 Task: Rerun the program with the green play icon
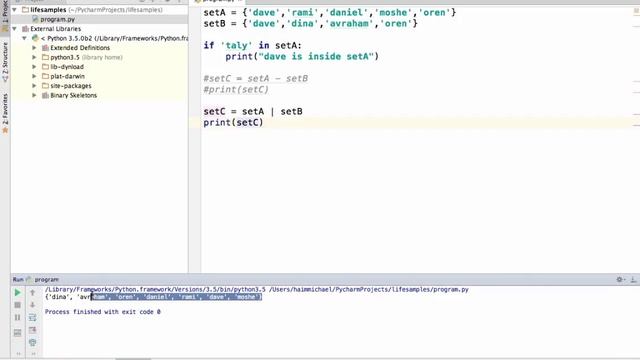tap(17, 292)
